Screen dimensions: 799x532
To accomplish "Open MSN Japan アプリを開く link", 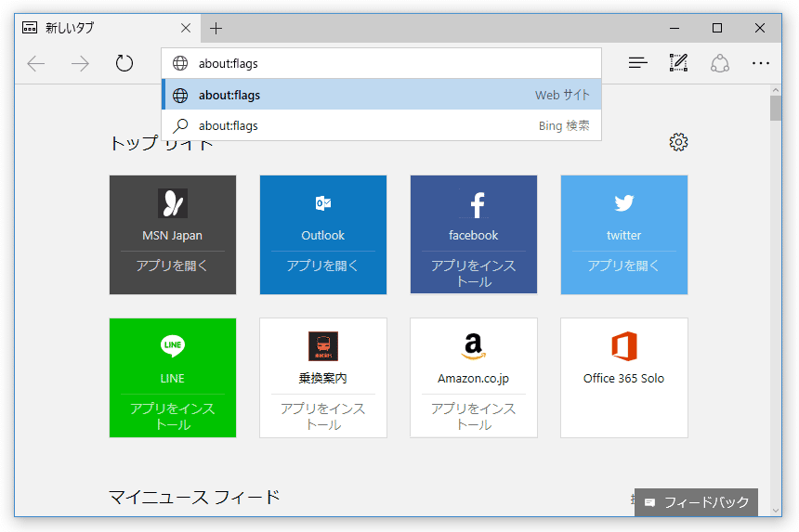I will 172,266.
